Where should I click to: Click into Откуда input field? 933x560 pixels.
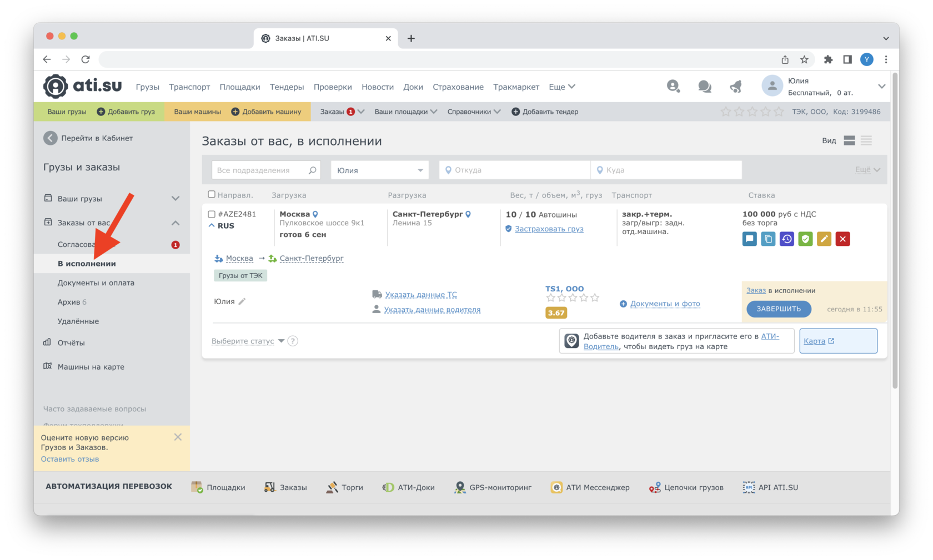coord(515,170)
